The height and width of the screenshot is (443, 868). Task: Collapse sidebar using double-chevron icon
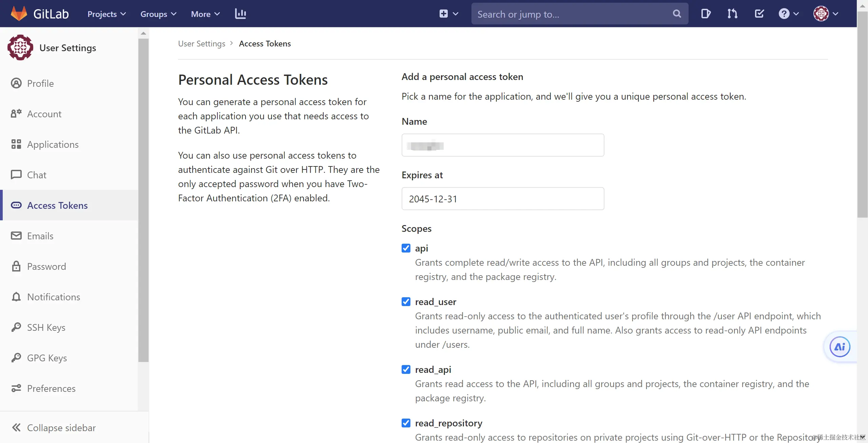tap(16, 427)
